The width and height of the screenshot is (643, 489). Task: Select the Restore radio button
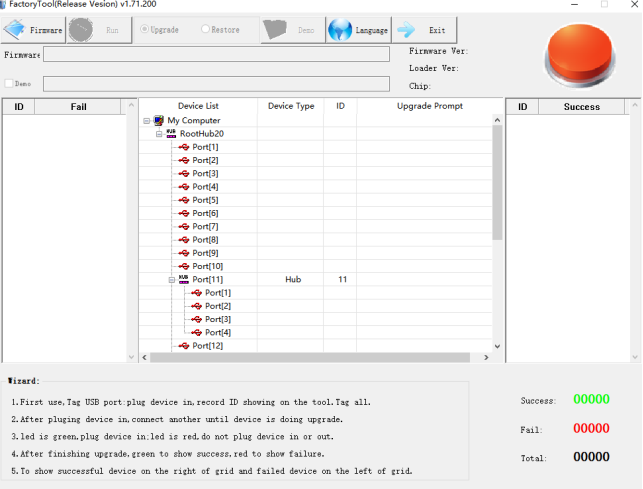coord(206,30)
